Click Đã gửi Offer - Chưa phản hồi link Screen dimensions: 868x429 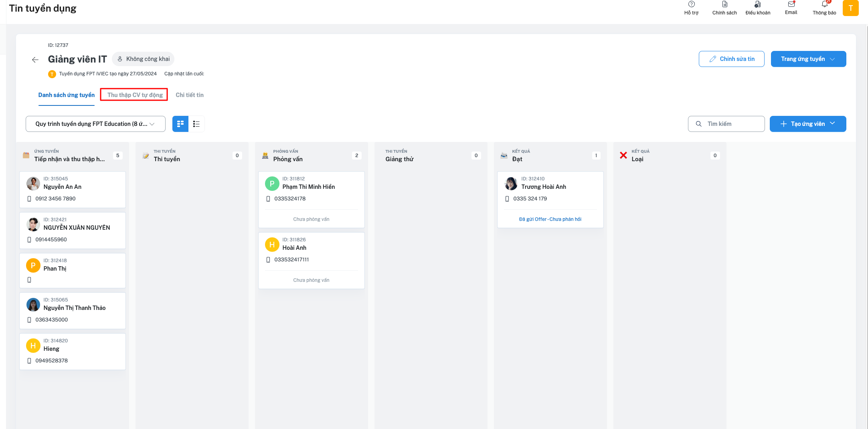[550, 219]
